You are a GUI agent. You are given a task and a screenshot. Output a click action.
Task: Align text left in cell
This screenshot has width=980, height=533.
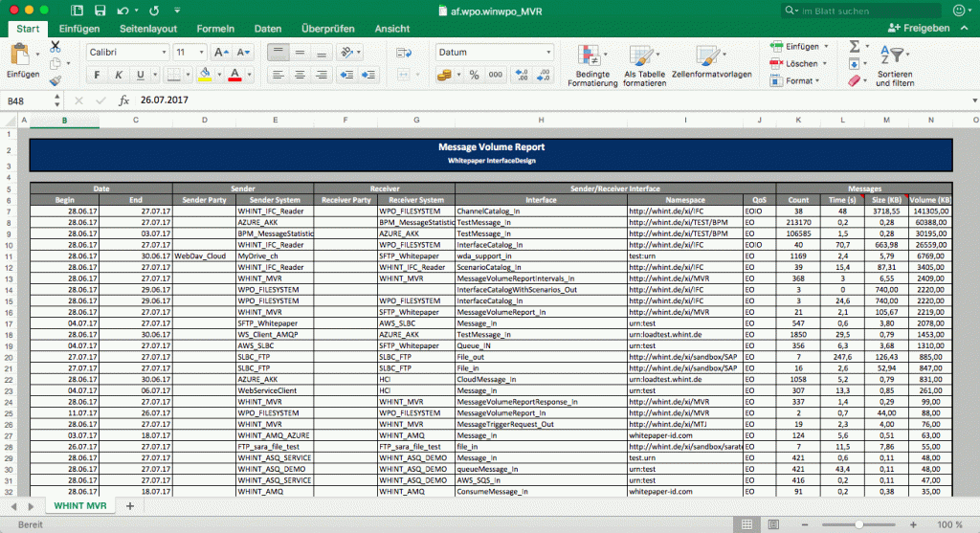click(x=278, y=75)
